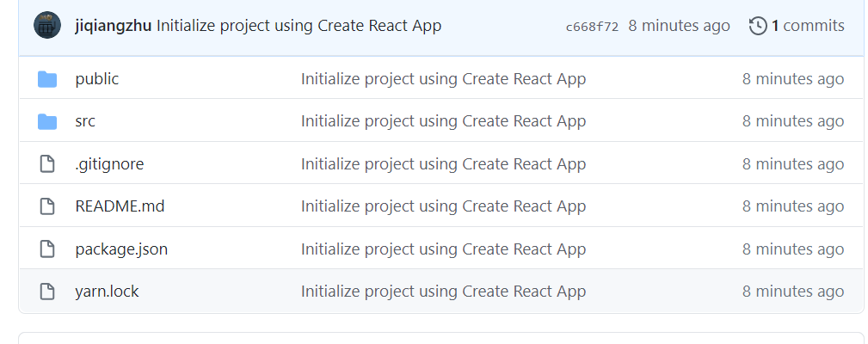868x344 pixels.
Task: Click the public folder icon
Action: tap(47, 80)
